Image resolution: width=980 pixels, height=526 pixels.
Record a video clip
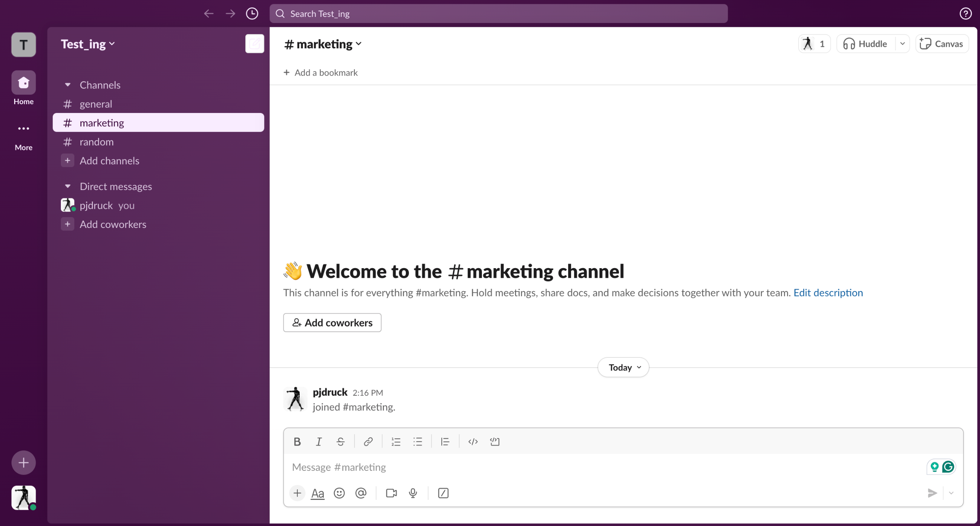click(x=391, y=493)
